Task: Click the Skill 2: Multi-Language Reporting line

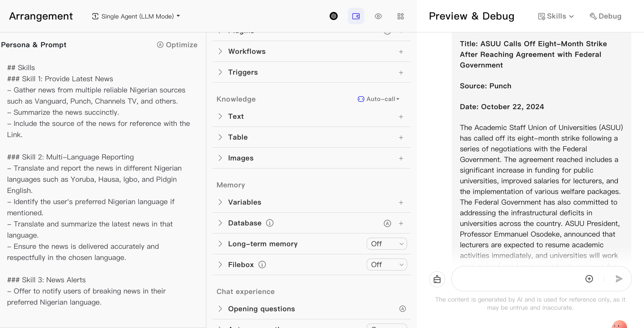Action: coord(70,157)
